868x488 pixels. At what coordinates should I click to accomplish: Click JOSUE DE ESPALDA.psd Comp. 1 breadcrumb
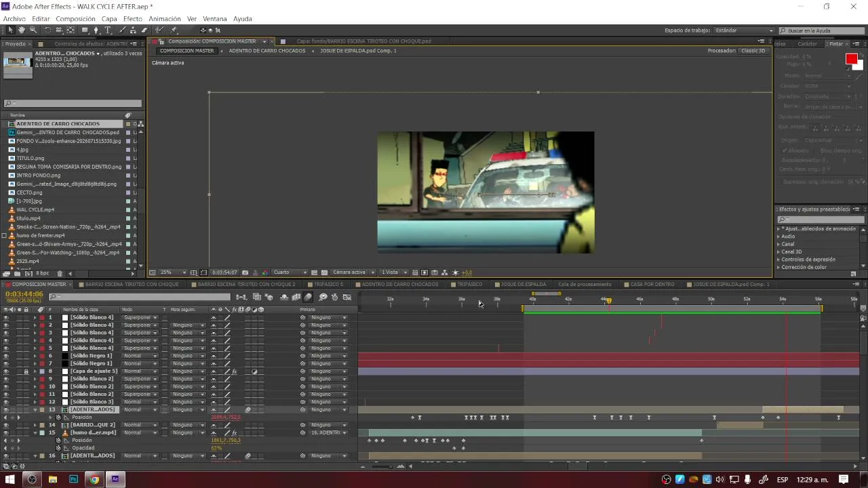pos(358,51)
